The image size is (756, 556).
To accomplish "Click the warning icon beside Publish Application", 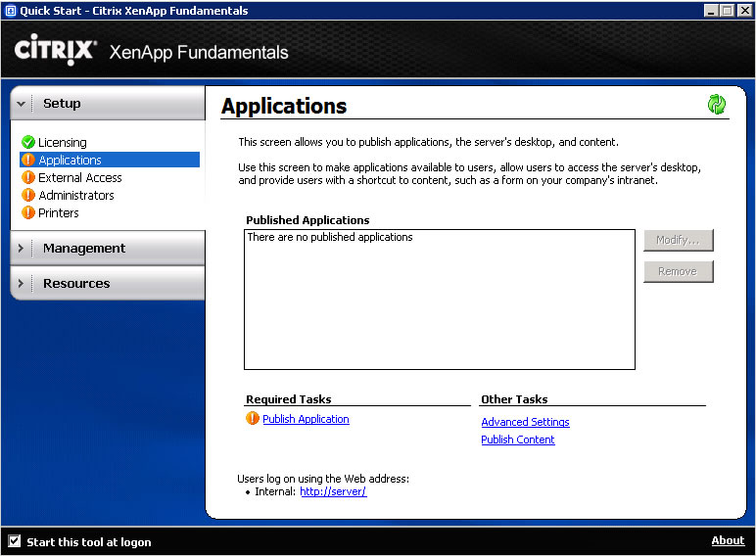I will coord(252,418).
